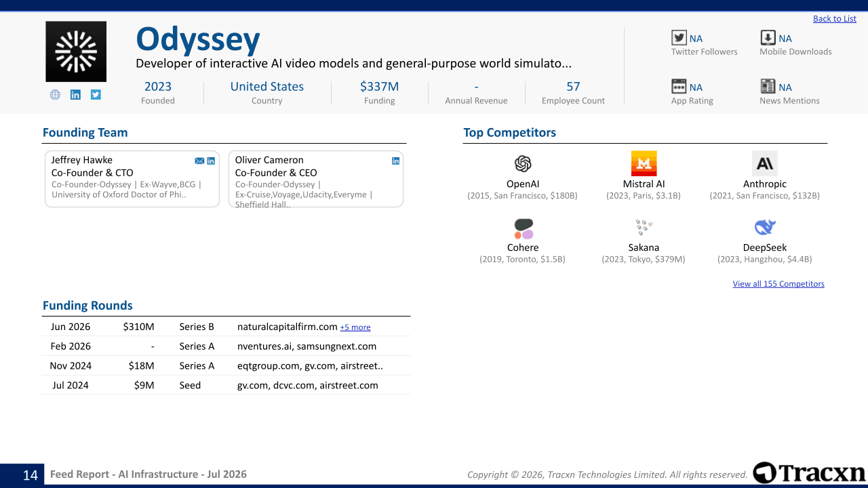Click 'gv.com, dcvc.com, airstreet.com' investors

308,386
